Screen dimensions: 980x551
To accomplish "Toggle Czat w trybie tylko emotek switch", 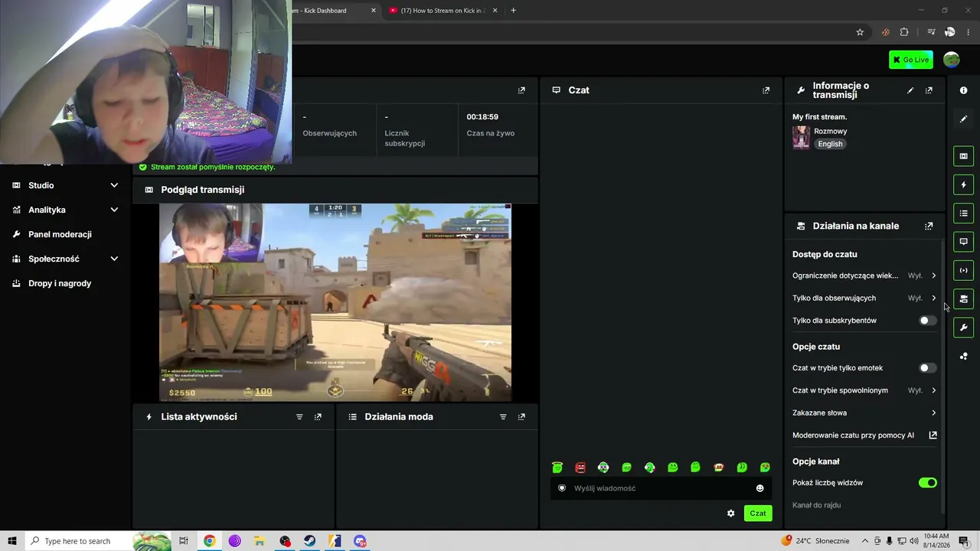I will pos(927,368).
